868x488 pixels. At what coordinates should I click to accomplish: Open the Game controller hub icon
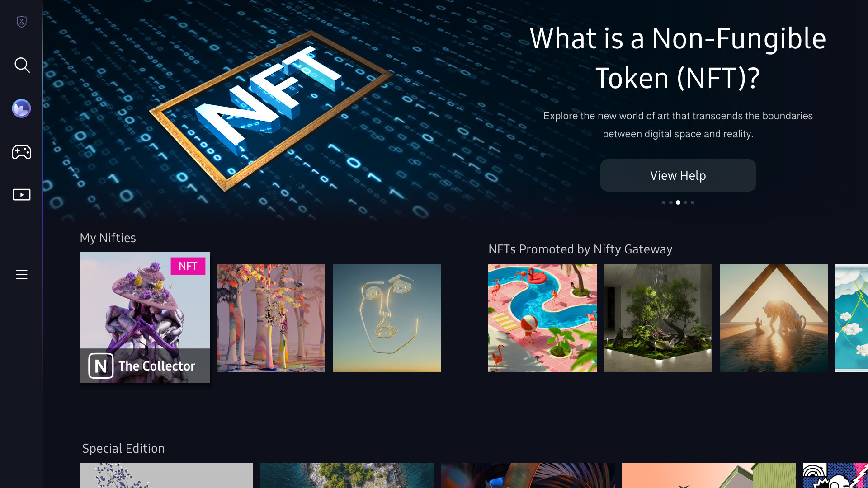pyautogui.click(x=22, y=152)
